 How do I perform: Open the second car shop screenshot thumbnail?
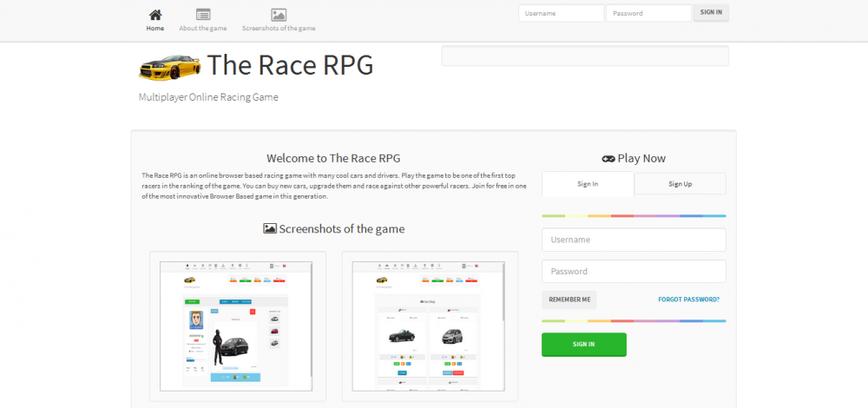(430, 326)
